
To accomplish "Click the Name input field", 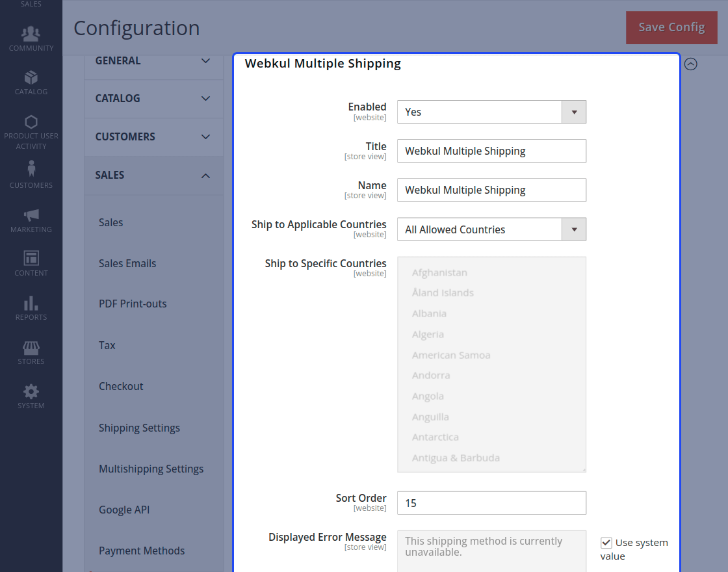I will tap(491, 190).
